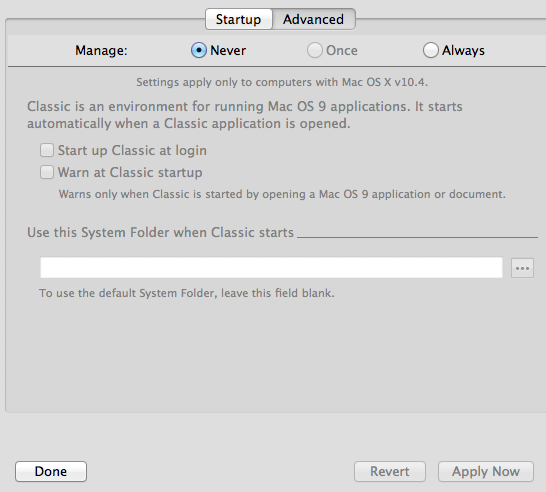Click the Mac OS X v10.4 settings notice

pos(282,82)
